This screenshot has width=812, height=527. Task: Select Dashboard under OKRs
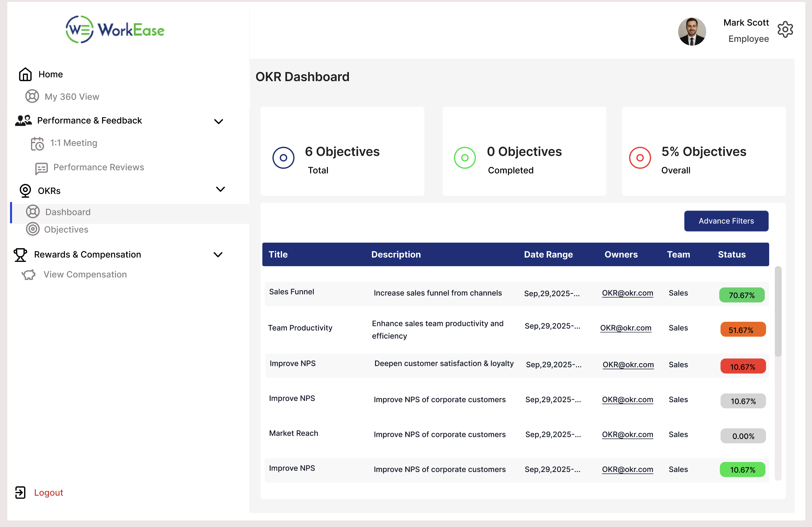click(x=68, y=212)
